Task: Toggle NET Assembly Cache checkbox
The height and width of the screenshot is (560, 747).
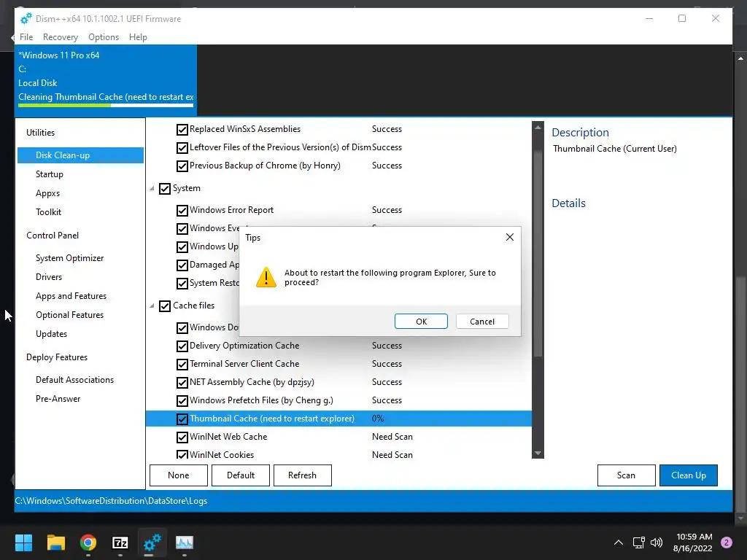Action: pyautogui.click(x=182, y=382)
